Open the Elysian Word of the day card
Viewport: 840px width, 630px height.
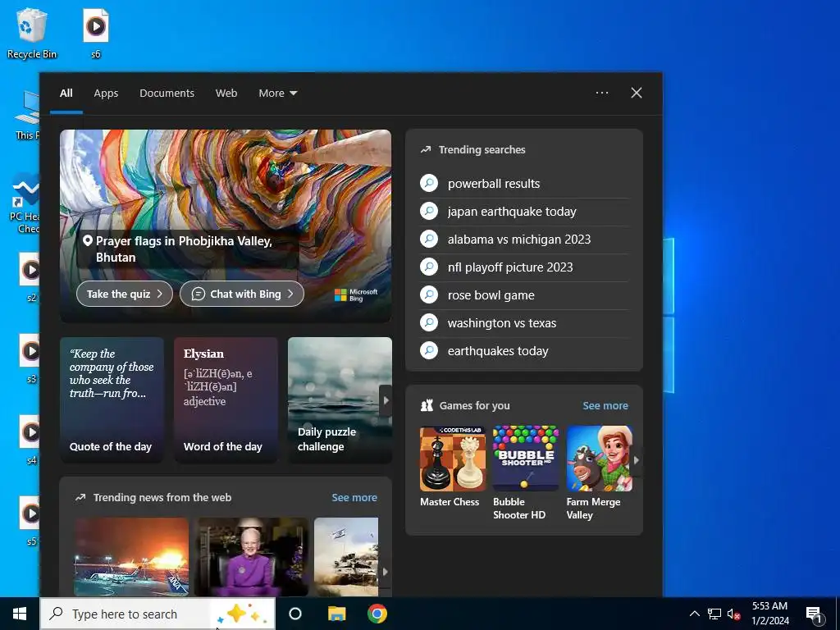point(226,399)
